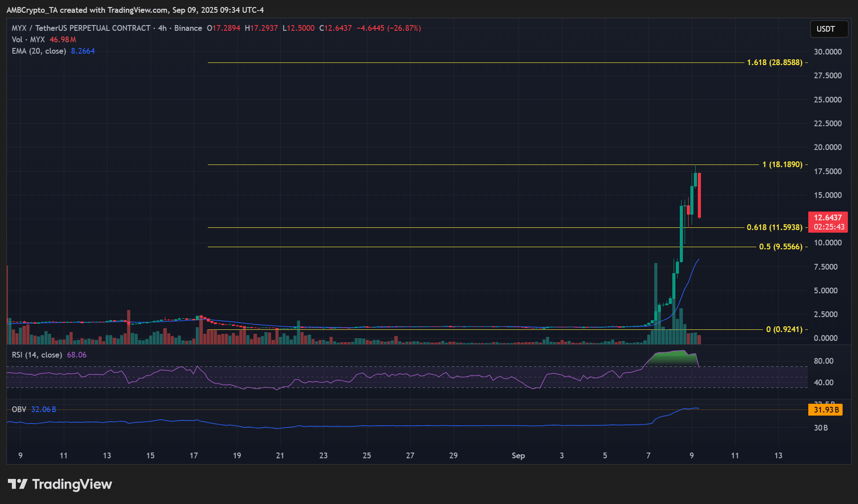Open the USDT currency selector
858x504 pixels.
pyautogui.click(x=829, y=29)
